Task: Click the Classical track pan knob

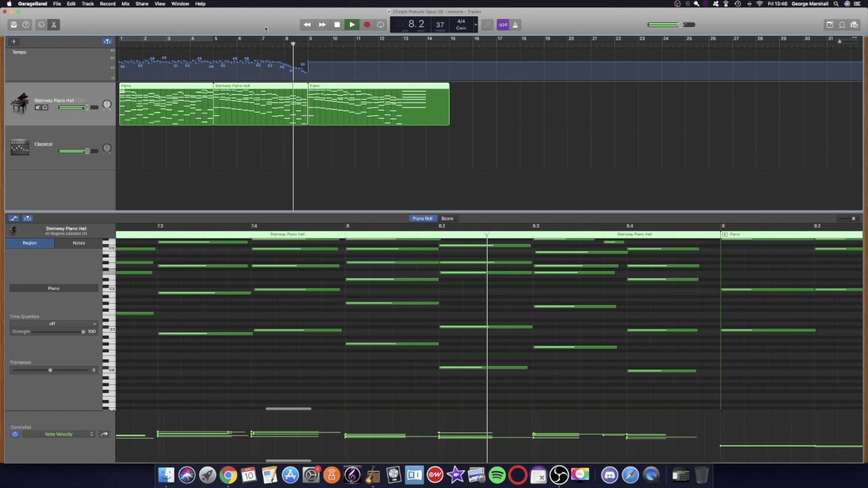Action: [106, 148]
